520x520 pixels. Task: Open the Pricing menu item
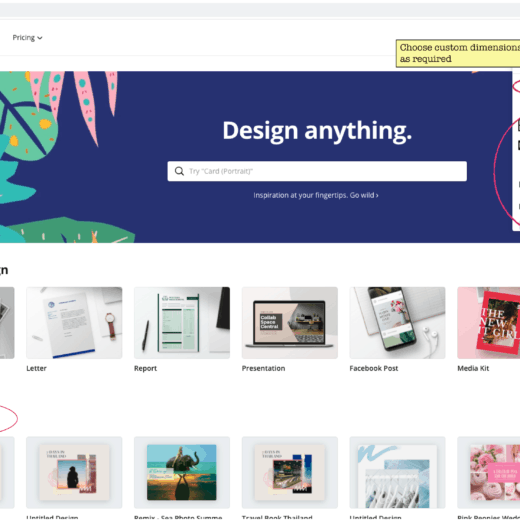[x=27, y=38]
